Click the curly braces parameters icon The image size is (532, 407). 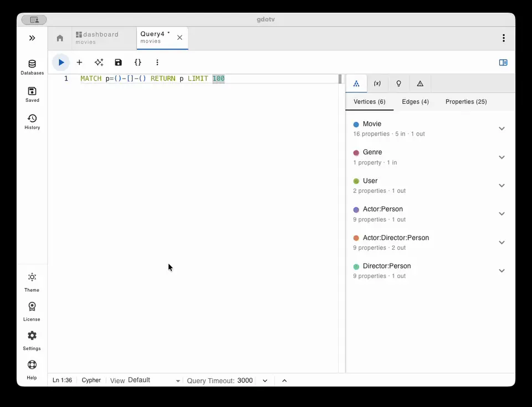[138, 63]
